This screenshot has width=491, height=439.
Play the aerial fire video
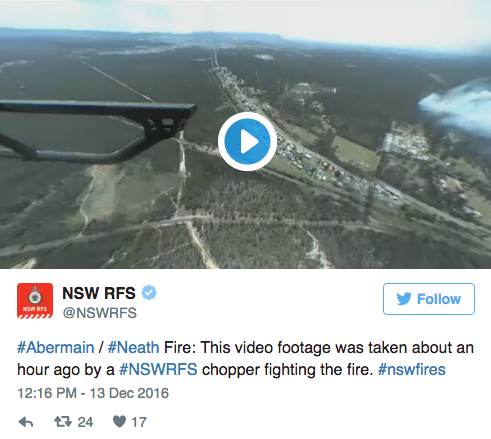click(x=247, y=141)
